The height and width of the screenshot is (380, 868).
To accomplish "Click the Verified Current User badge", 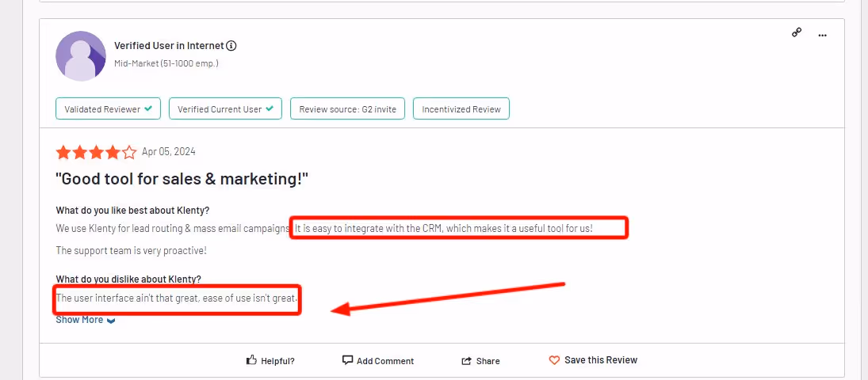I will coord(225,109).
